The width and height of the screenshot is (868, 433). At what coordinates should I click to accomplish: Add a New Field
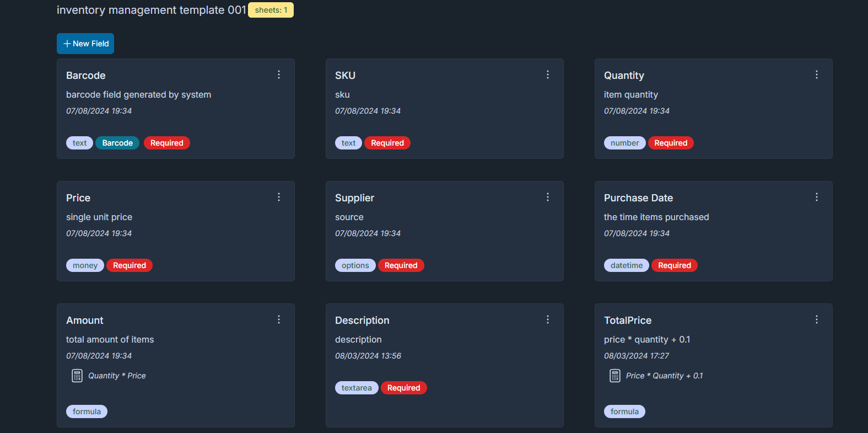coord(85,44)
